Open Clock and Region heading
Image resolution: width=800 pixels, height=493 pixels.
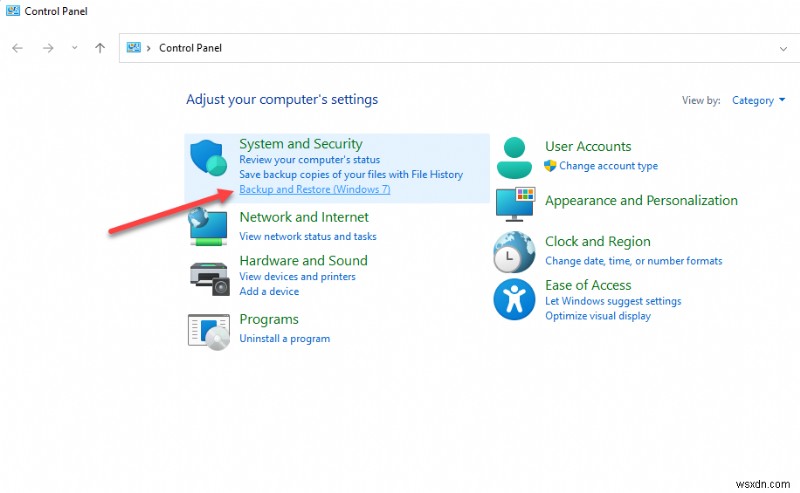tap(598, 241)
